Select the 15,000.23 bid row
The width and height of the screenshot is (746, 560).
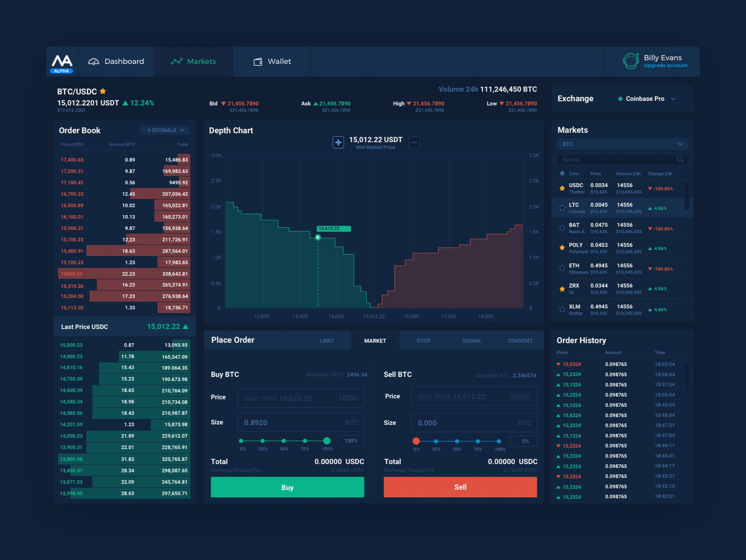click(124, 345)
